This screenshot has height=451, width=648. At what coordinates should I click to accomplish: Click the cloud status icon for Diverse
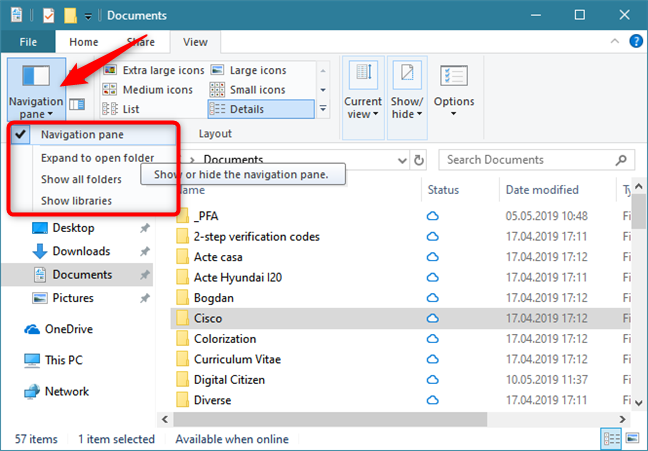pos(432,400)
